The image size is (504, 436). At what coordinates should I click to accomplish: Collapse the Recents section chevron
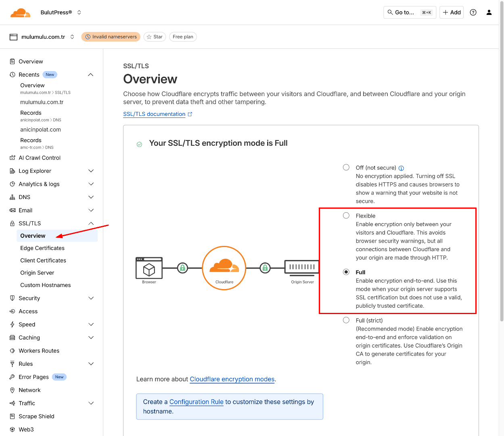point(91,75)
